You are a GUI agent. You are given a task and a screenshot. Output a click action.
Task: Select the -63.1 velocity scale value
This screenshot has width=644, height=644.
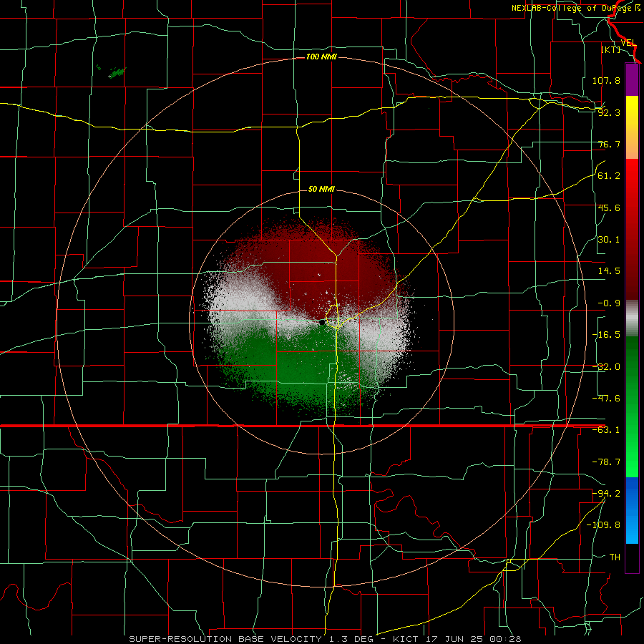(606, 430)
